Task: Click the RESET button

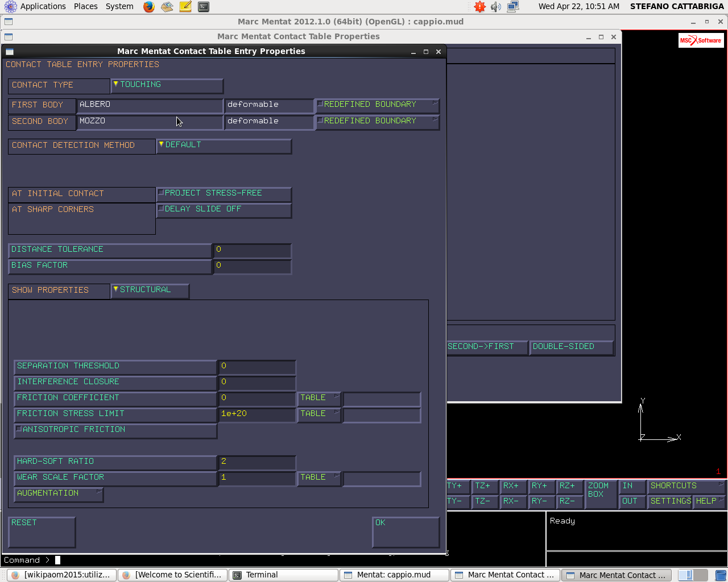Action: tap(42, 532)
